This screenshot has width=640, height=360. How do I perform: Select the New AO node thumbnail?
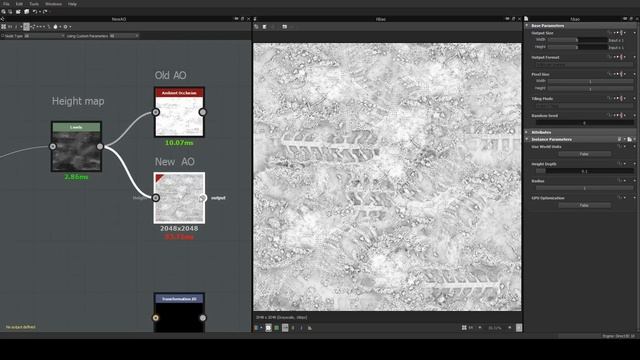point(179,198)
